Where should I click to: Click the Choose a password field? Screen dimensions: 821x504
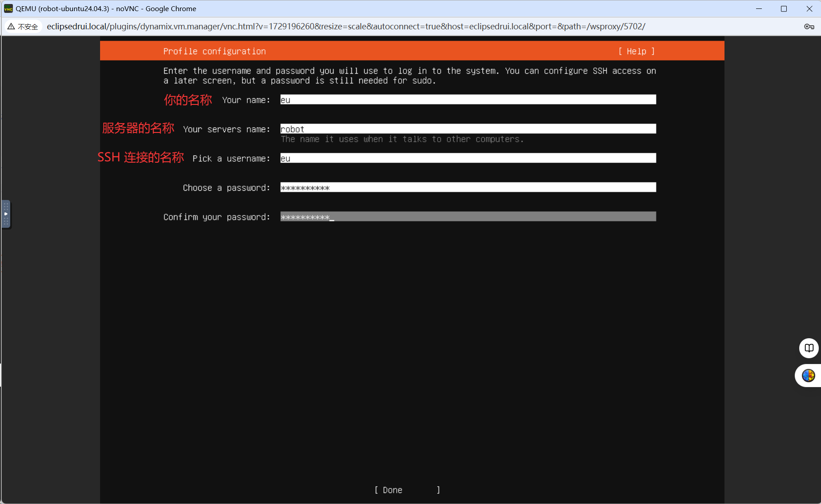[x=468, y=188]
